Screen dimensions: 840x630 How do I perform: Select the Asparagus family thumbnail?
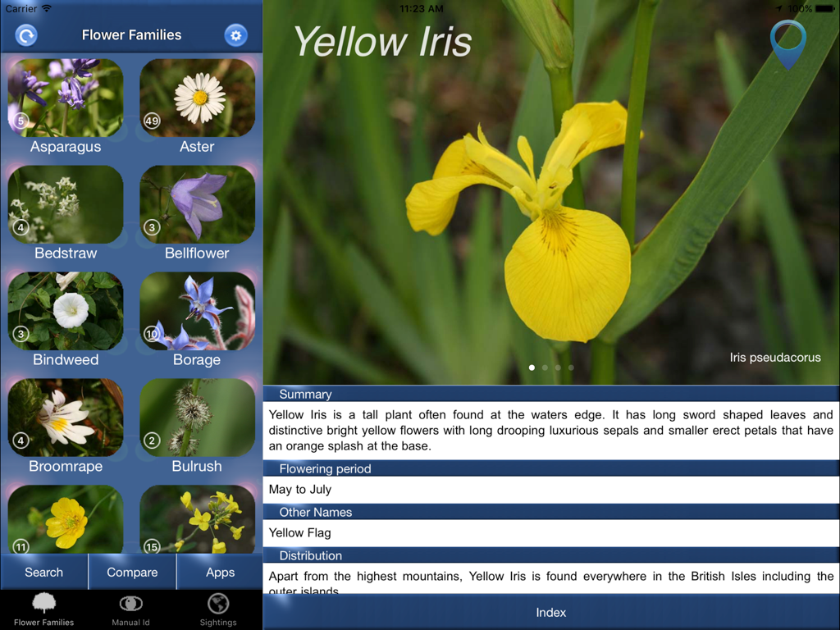66,98
